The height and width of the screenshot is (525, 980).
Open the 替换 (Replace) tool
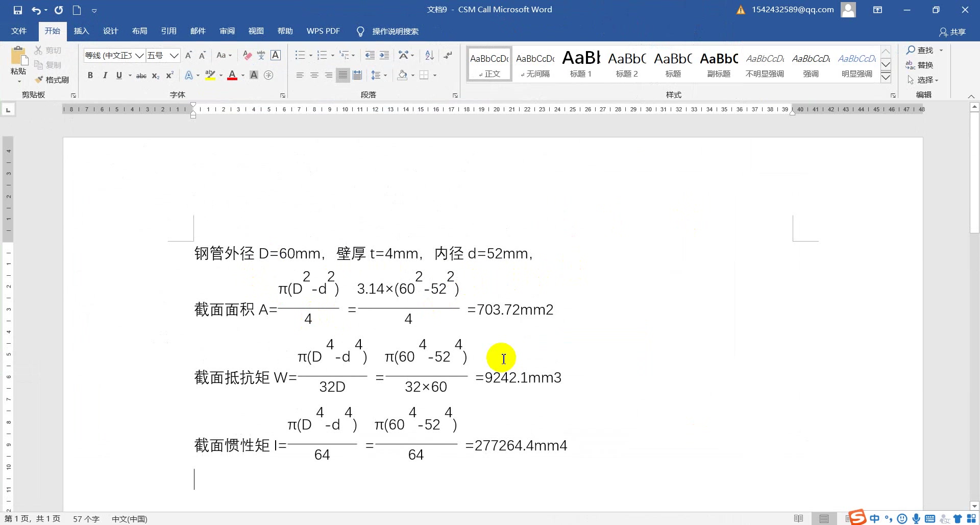[x=925, y=65]
